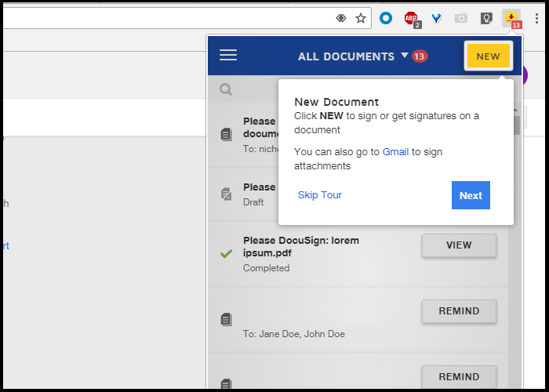Click the search magnifier icon
549x392 pixels.
226,89
